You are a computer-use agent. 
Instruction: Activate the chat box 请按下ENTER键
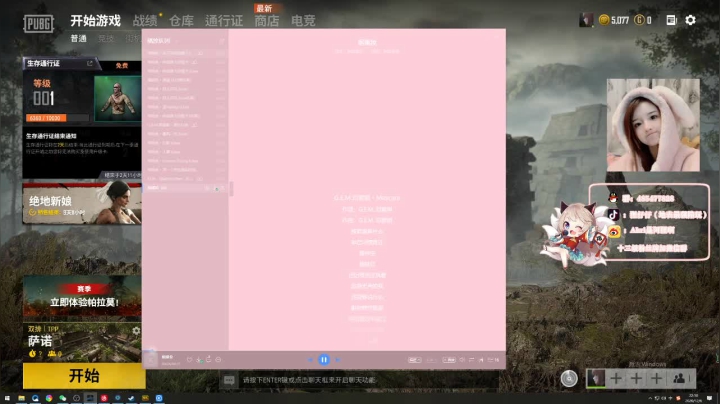[x=359, y=380]
